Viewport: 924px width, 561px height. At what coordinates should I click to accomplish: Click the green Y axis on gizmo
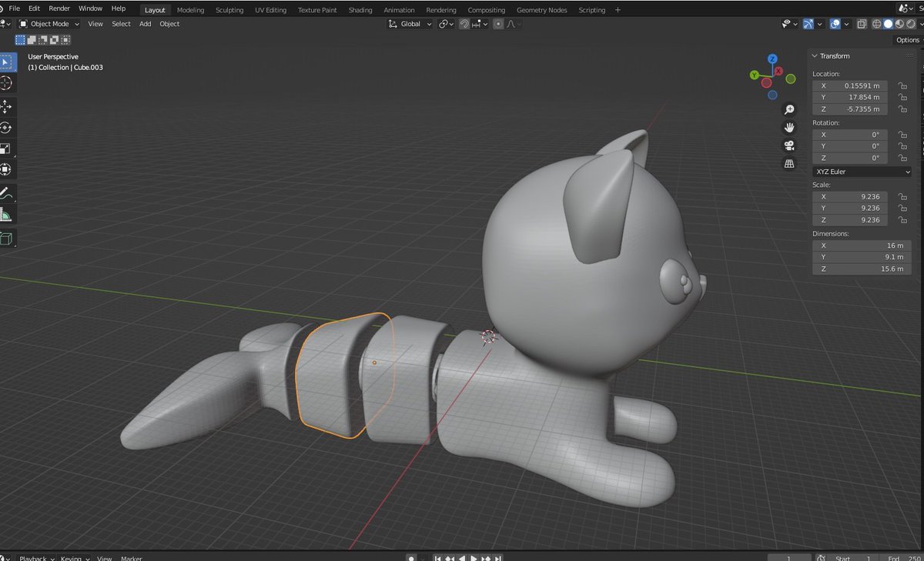pyautogui.click(x=755, y=75)
